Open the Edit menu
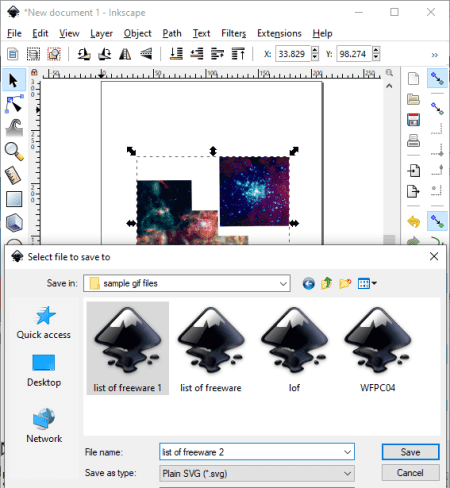 tap(40, 33)
